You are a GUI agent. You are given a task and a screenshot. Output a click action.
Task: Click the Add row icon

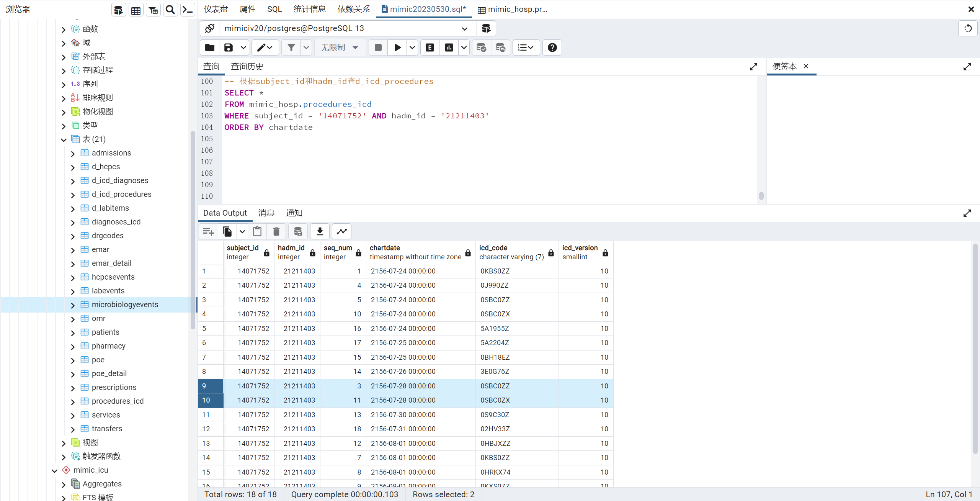208,231
